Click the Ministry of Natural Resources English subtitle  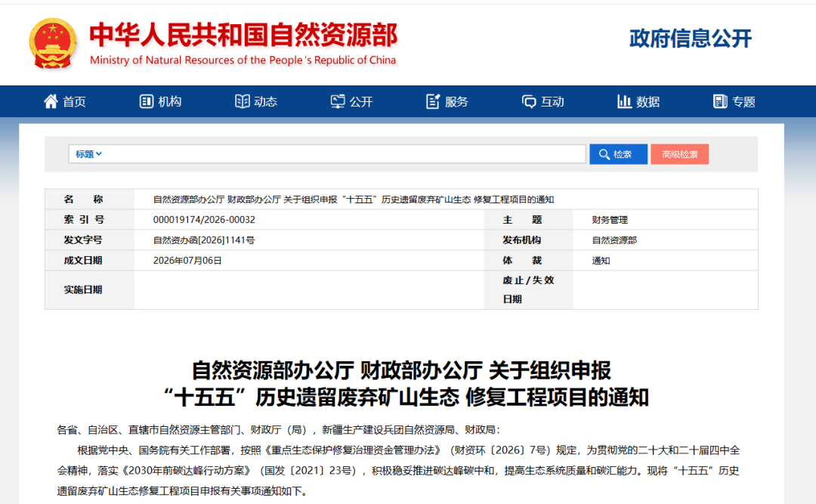pos(243,60)
